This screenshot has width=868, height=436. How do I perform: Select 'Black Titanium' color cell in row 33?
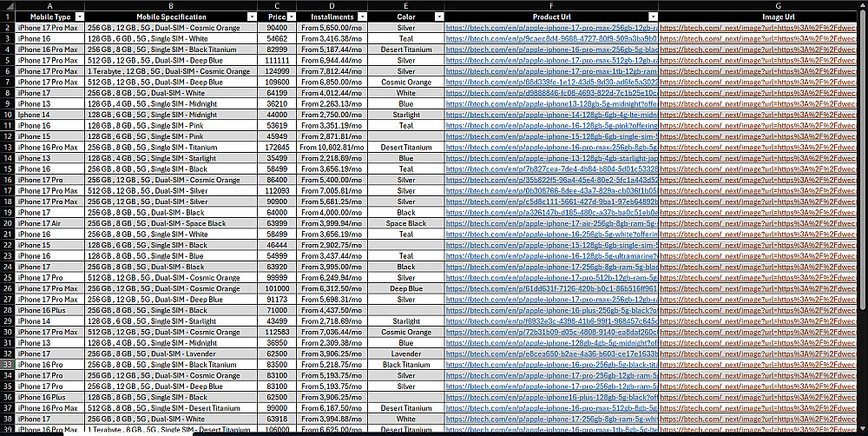[405, 365]
